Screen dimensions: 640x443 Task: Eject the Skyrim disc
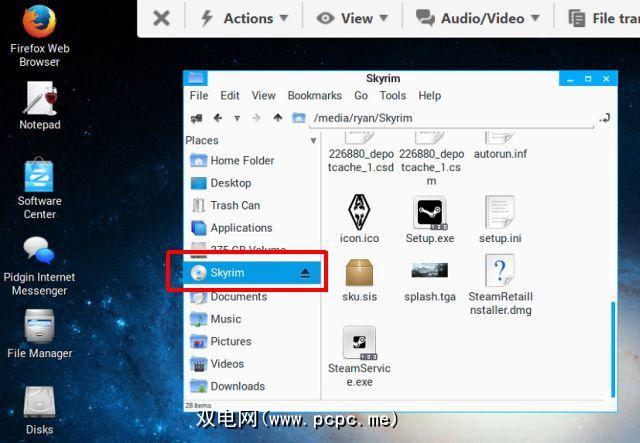(305, 273)
